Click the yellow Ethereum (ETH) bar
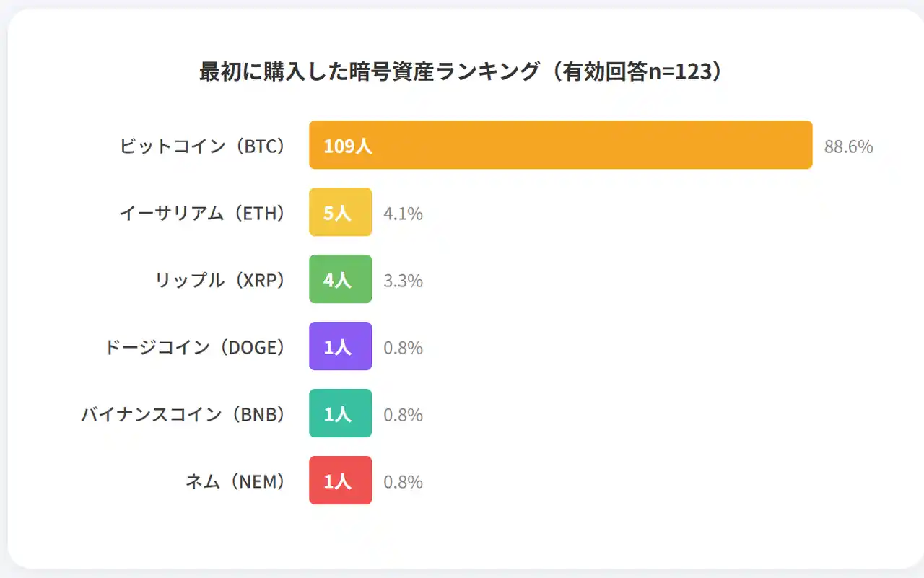This screenshot has height=578, width=924. (x=340, y=212)
